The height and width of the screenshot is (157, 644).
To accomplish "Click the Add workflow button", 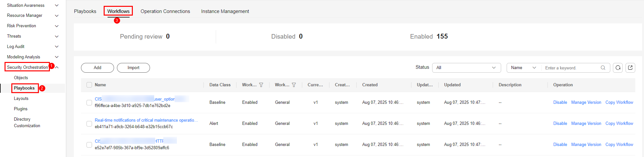I will point(98,68).
